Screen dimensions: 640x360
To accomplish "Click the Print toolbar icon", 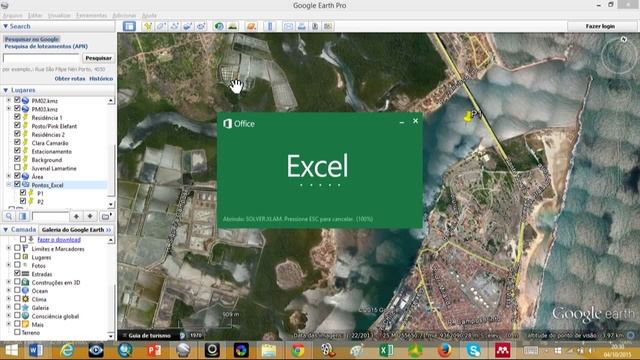I will [302, 26].
